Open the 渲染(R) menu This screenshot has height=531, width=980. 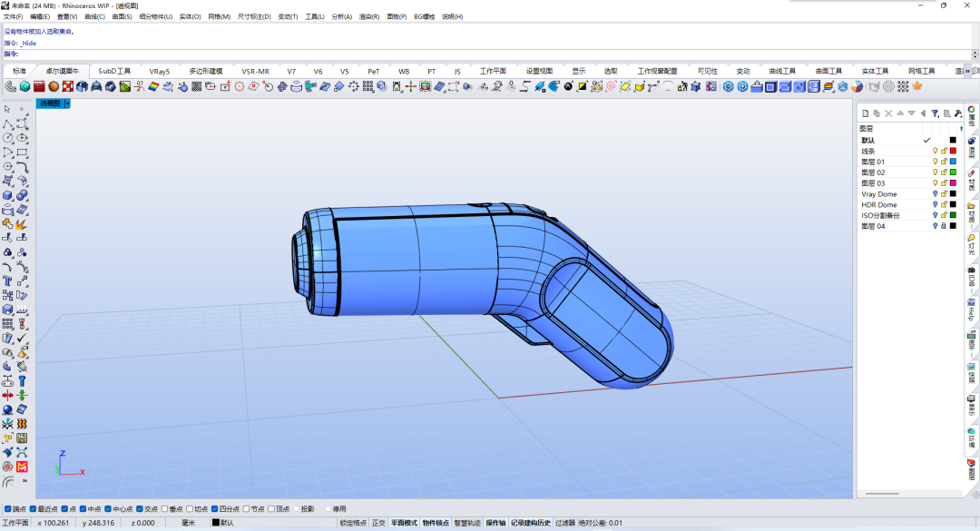click(368, 17)
